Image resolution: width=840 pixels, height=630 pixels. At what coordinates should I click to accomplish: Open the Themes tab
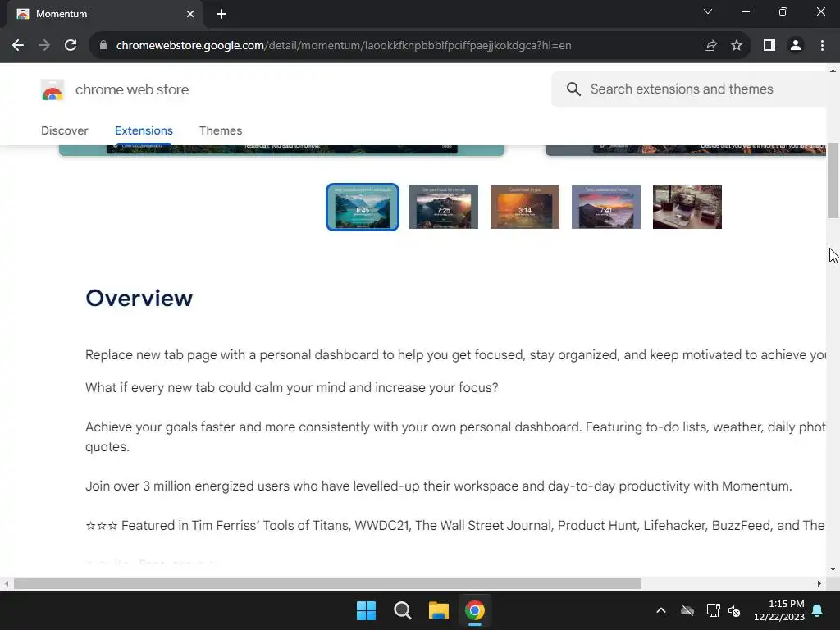(221, 130)
